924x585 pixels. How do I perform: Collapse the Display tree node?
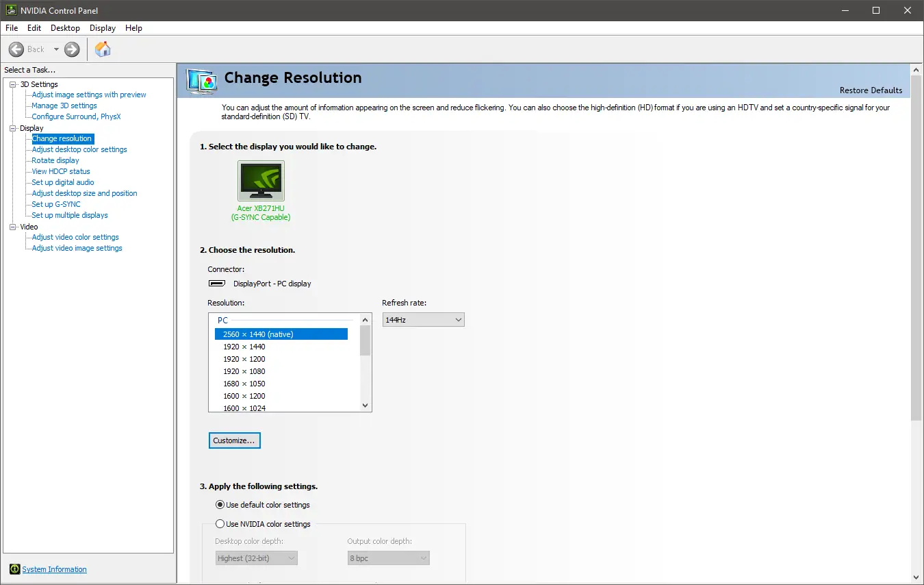click(13, 128)
